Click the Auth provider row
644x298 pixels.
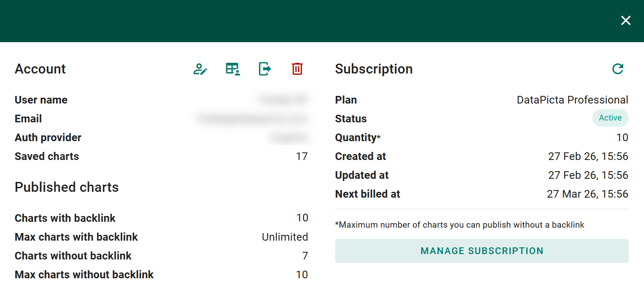pyautogui.click(x=48, y=137)
